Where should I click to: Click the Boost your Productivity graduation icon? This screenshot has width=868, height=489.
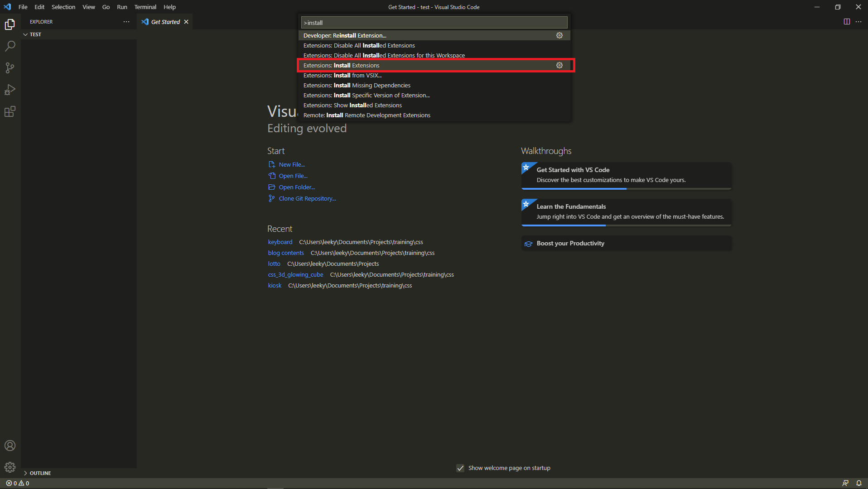pyautogui.click(x=528, y=244)
